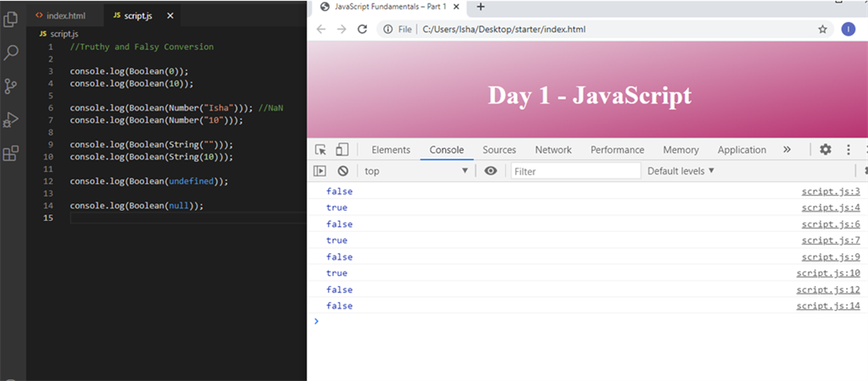Open the script.js:9 source link

pyautogui.click(x=831, y=257)
